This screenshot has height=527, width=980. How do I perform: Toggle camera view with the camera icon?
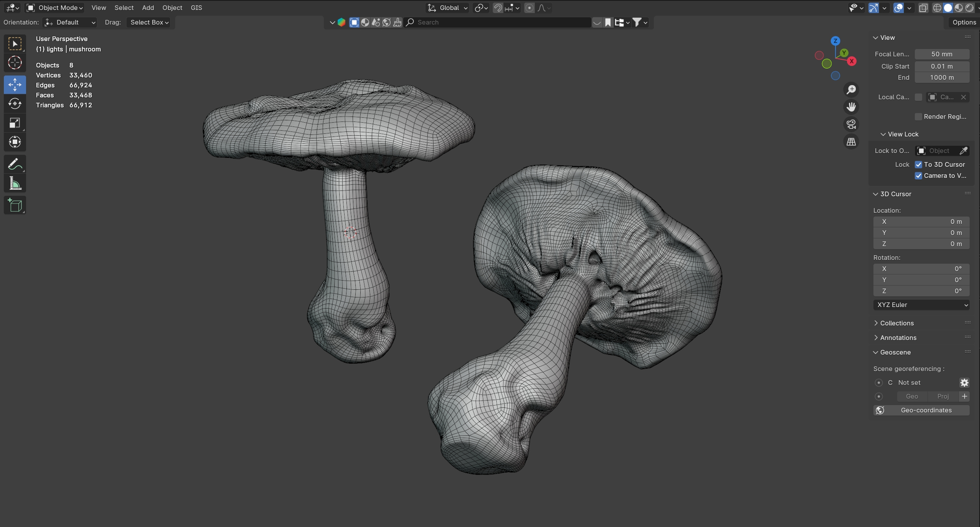(x=851, y=124)
